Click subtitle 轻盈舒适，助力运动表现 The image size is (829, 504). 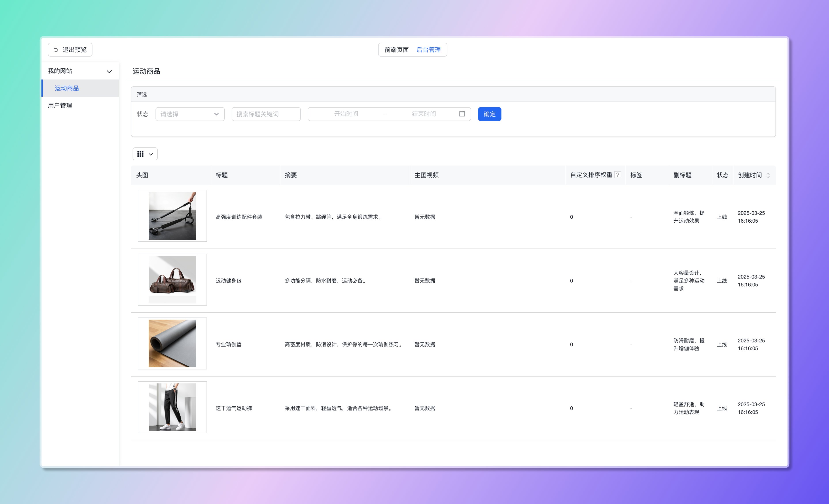(x=689, y=408)
